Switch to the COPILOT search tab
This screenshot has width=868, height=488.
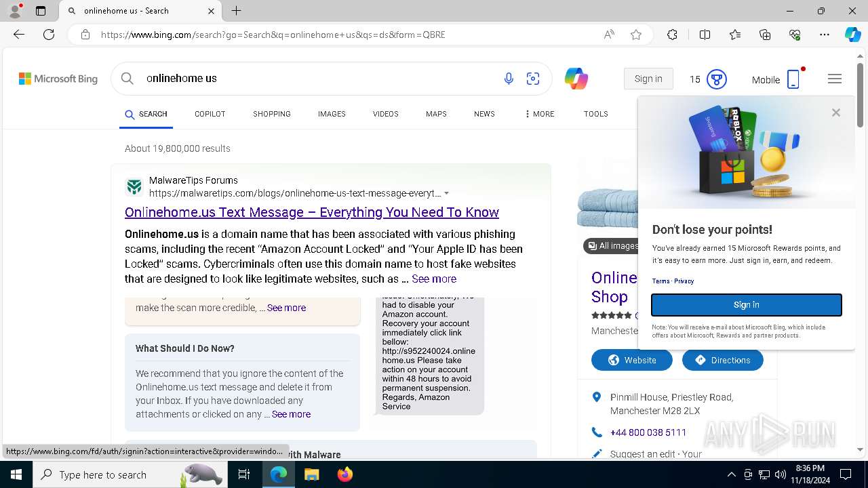[x=210, y=114]
